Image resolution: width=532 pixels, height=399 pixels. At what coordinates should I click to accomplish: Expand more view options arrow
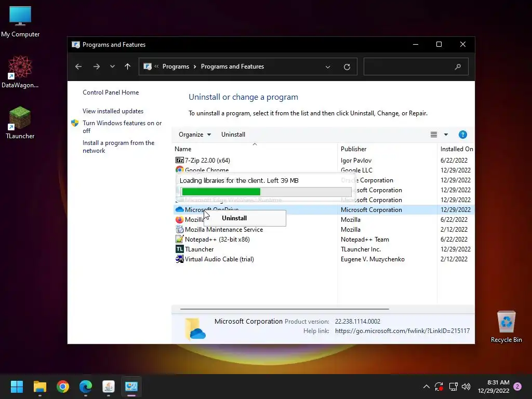[446, 135]
